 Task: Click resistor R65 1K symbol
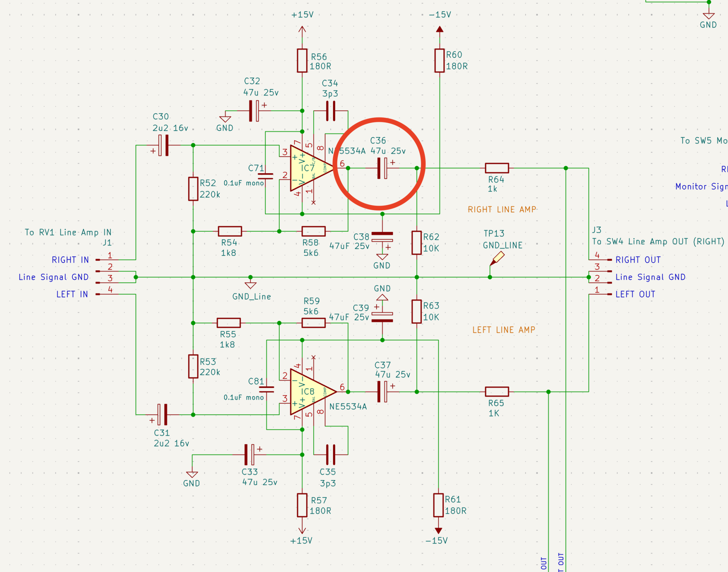(497, 392)
